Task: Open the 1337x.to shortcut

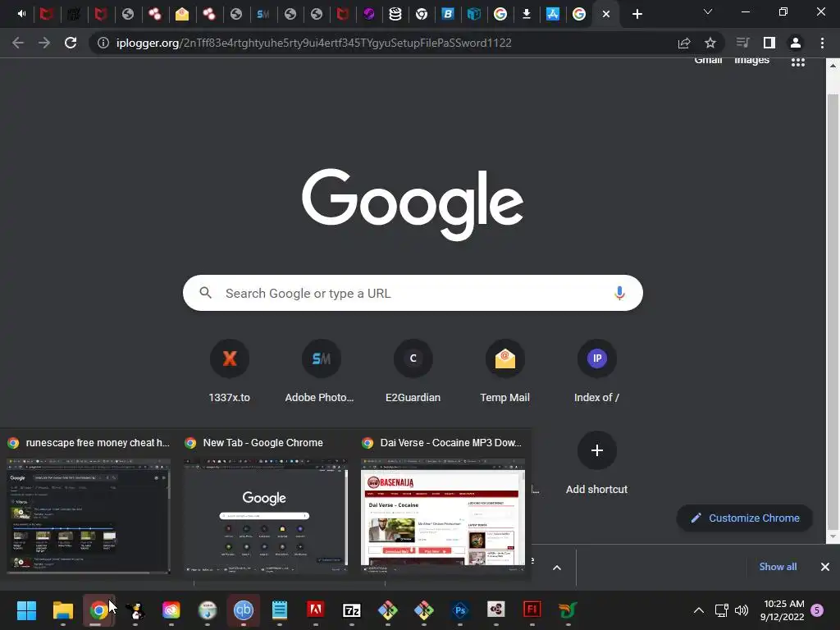Action: (x=230, y=372)
